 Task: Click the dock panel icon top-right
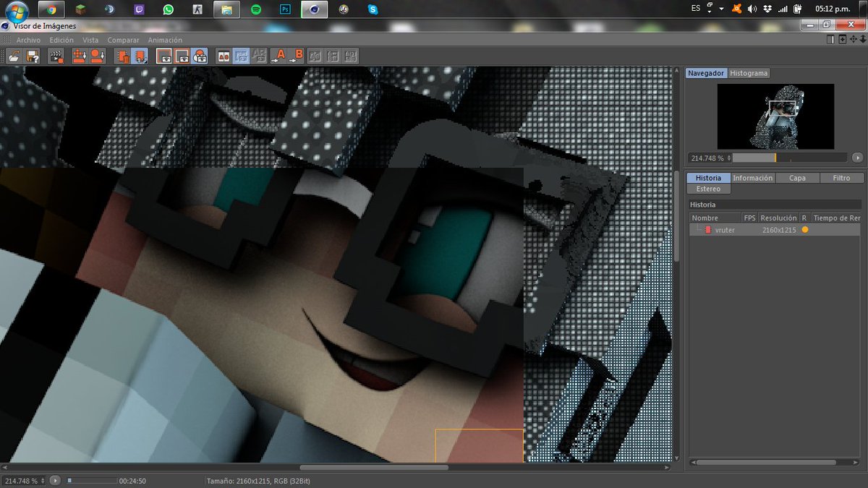pos(832,39)
